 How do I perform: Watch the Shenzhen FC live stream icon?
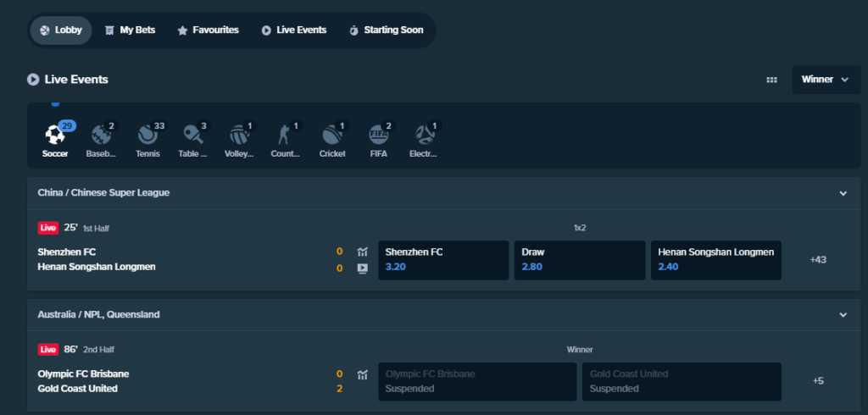tap(363, 268)
